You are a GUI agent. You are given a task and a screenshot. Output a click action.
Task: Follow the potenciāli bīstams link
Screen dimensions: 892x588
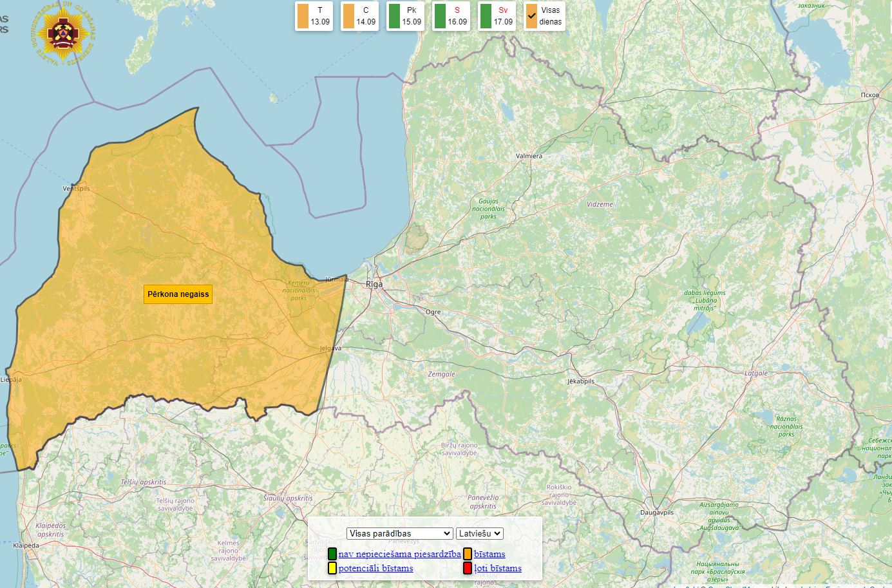tap(375, 568)
